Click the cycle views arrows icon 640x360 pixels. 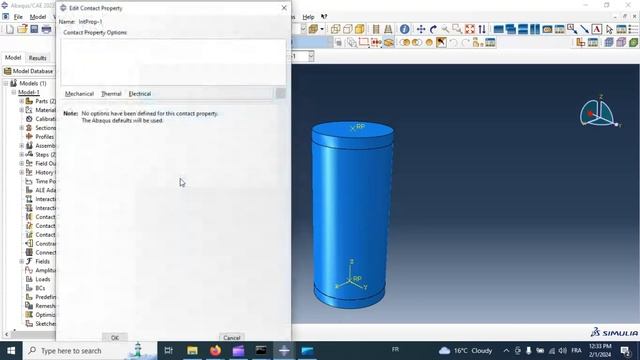point(482,29)
